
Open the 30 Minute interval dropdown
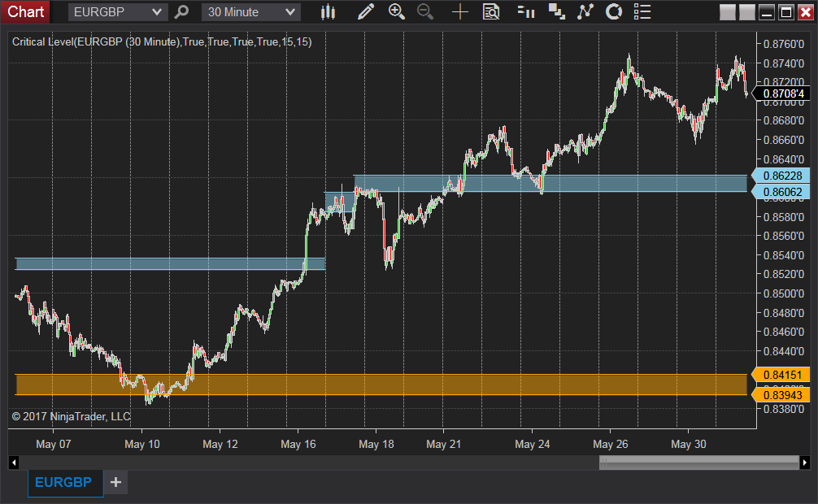[x=250, y=12]
